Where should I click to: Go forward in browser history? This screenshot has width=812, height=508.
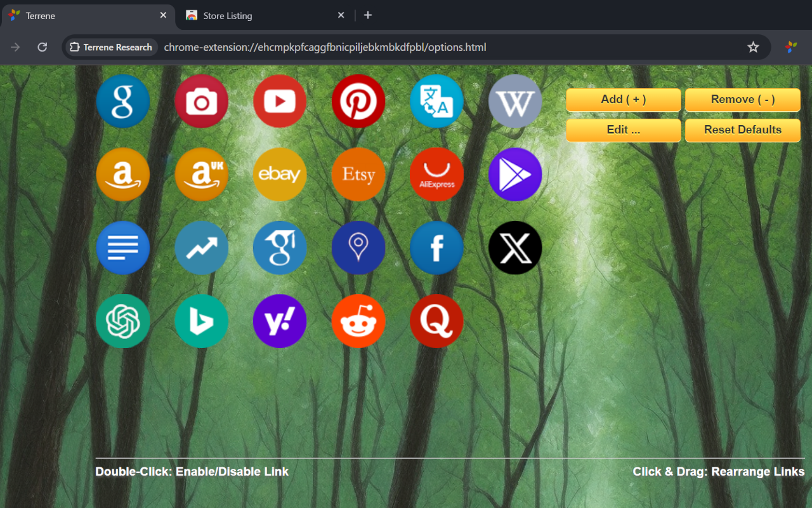(15, 47)
